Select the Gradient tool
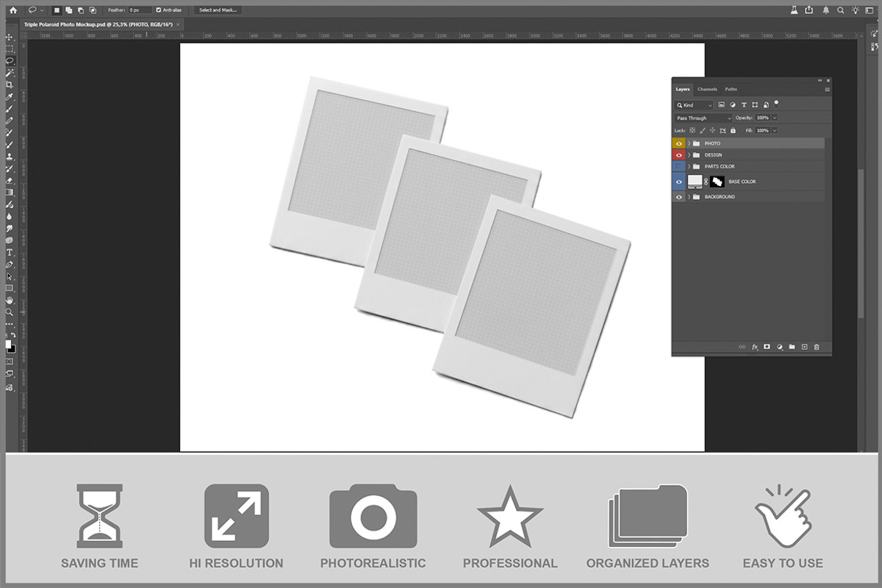 click(x=10, y=192)
